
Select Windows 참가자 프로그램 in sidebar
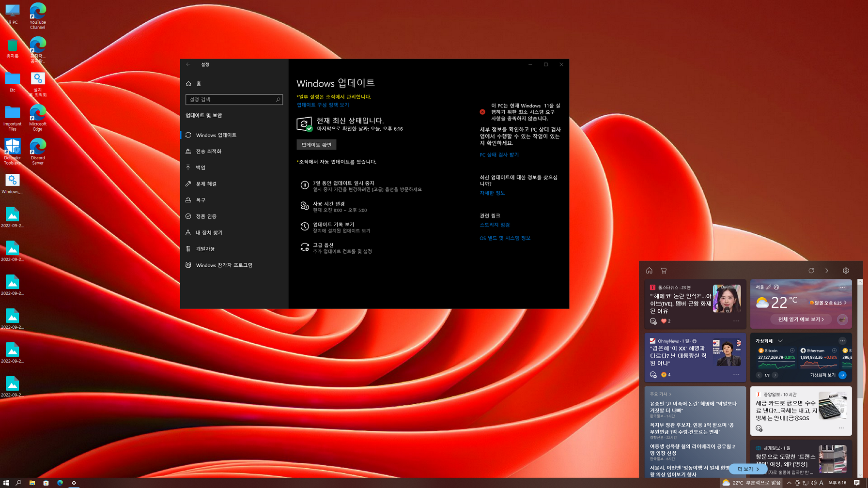(234, 265)
